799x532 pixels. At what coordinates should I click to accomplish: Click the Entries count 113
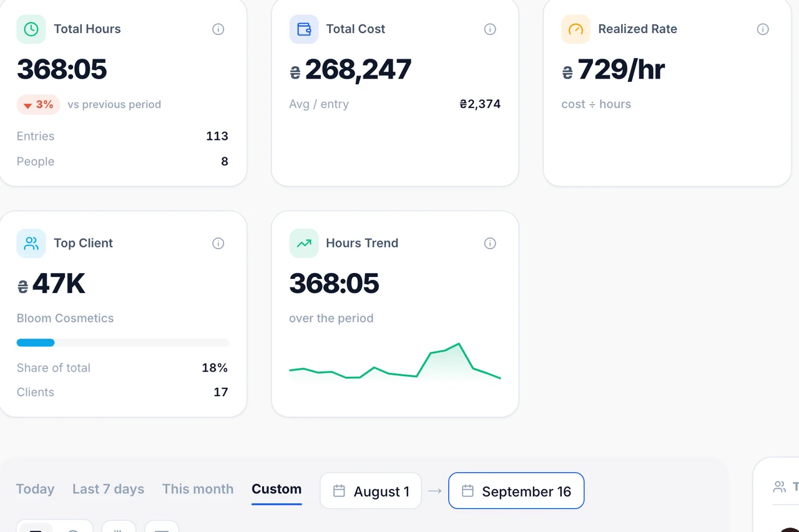pos(217,136)
